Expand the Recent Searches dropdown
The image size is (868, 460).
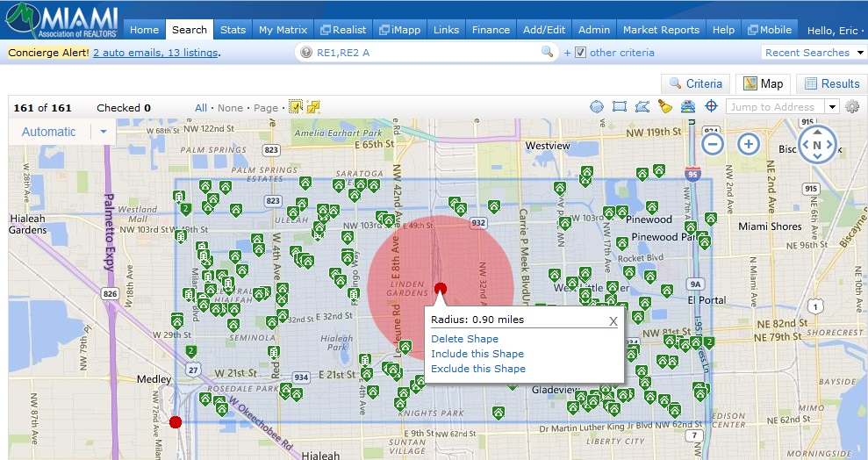pos(860,53)
